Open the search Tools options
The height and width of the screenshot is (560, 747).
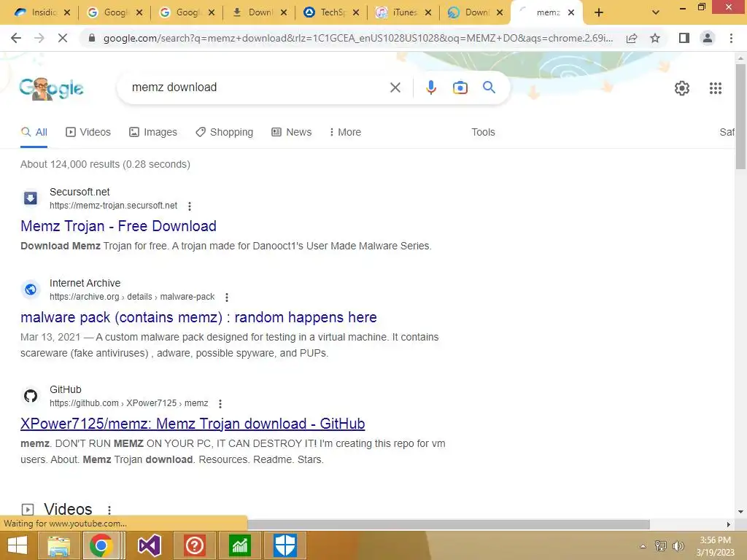[483, 132]
